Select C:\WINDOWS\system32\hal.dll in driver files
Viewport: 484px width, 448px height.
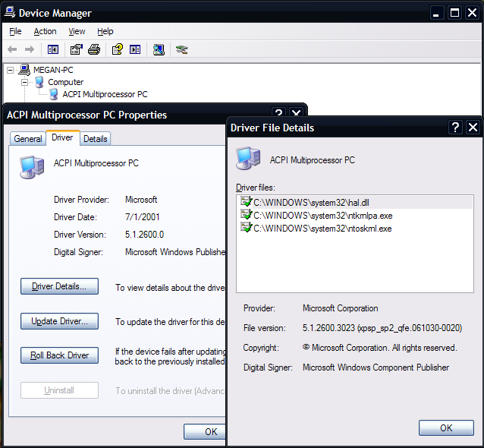[x=311, y=203]
